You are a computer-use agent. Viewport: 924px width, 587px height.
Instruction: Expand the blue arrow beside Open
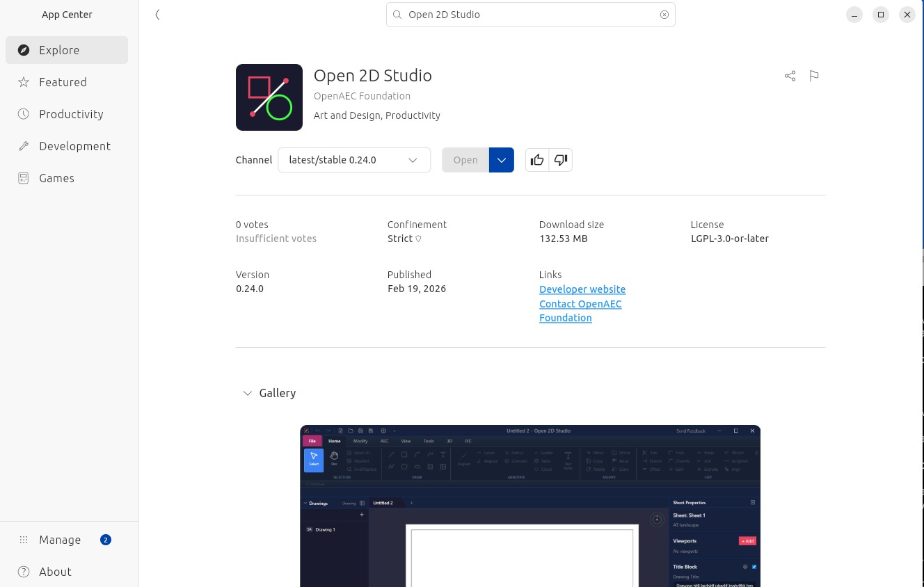click(502, 160)
